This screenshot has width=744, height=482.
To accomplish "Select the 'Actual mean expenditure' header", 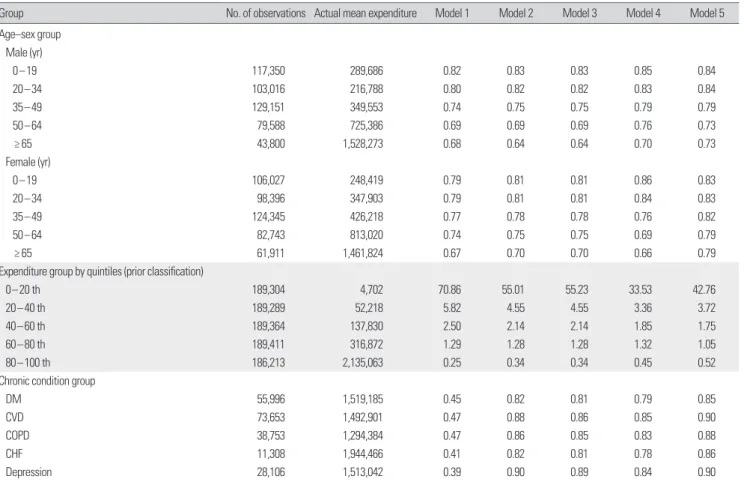I will tap(365, 13).
